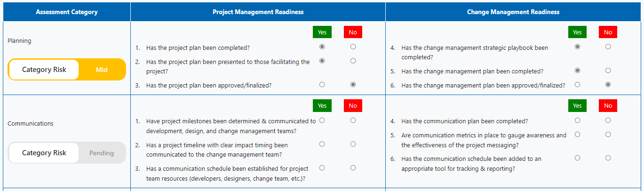
Task: Select Yes for change management plan approved/finalized
Action: coord(577,85)
